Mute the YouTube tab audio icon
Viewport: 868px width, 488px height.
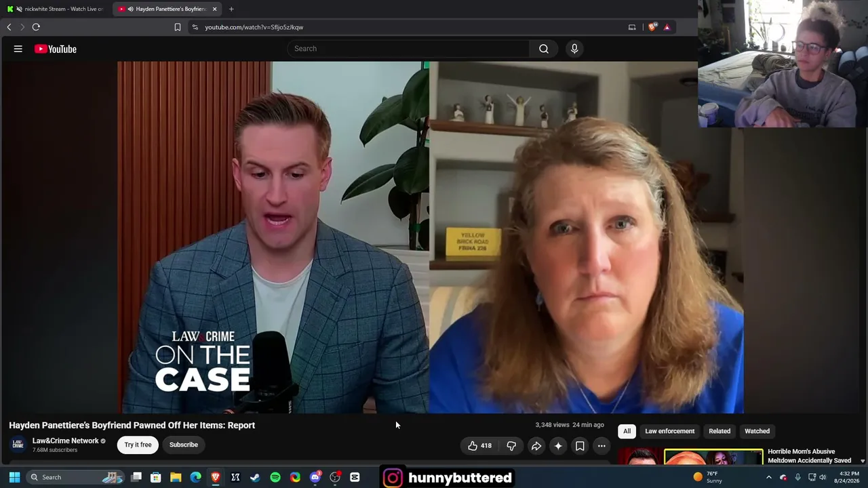[x=130, y=9]
